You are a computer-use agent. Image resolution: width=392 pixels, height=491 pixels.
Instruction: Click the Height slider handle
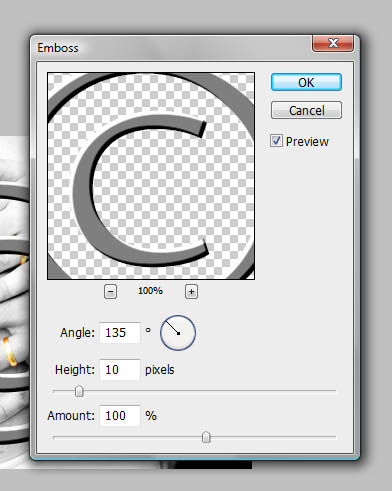click(x=79, y=391)
